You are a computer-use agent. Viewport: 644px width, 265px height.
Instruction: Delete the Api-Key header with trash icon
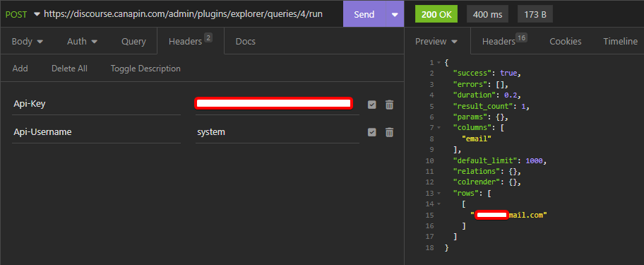pyautogui.click(x=389, y=105)
